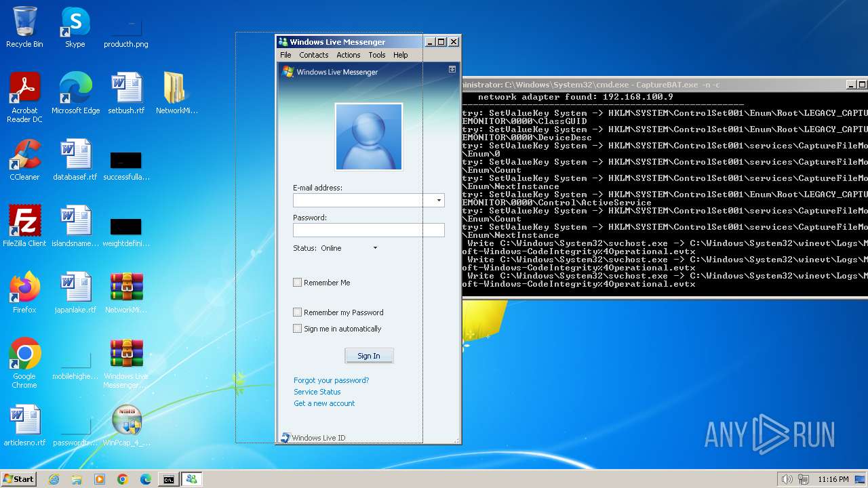Open Internet Explorer from the taskbar

[x=54, y=479]
